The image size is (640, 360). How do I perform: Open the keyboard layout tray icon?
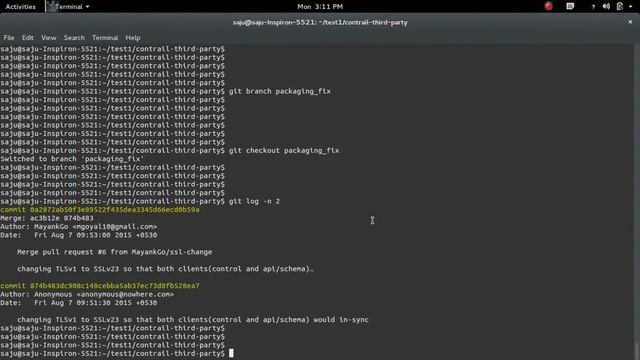tap(570, 6)
